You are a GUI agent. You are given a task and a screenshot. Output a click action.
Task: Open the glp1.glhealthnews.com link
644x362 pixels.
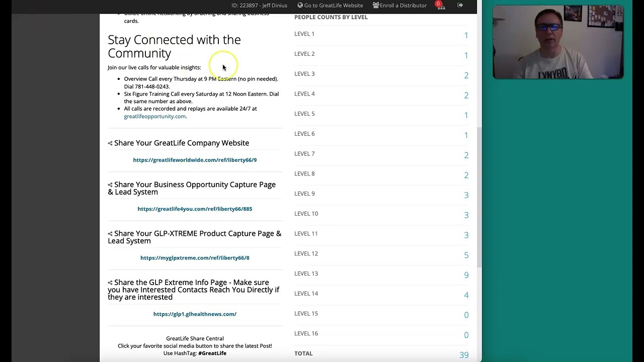(x=195, y=314)
